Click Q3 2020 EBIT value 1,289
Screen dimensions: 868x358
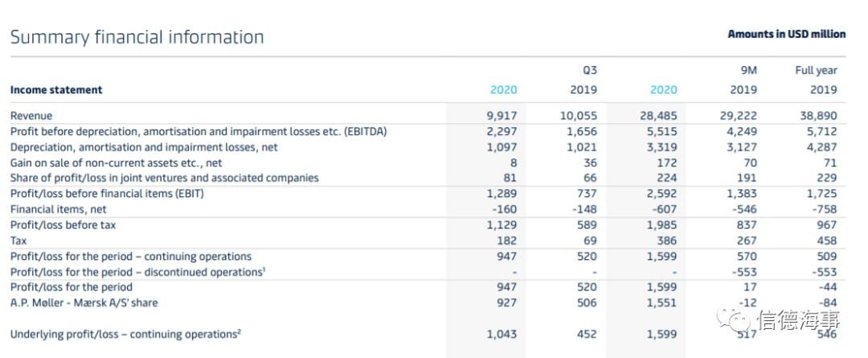[x=502, y=194]
